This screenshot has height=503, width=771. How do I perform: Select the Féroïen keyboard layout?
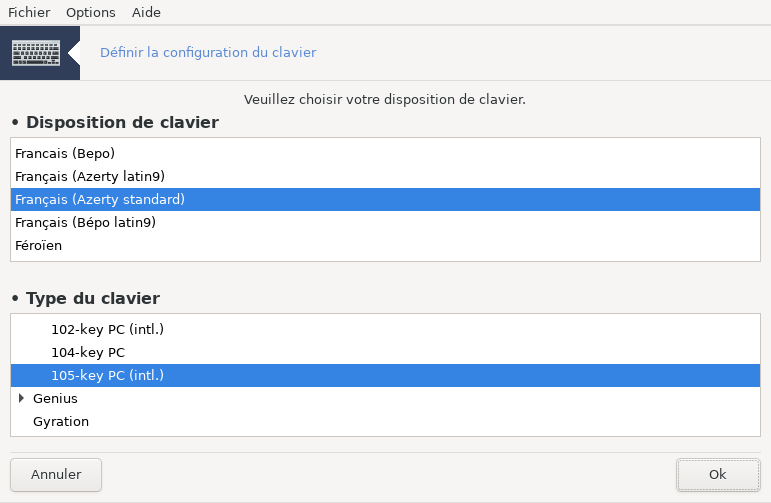[39, 245]
